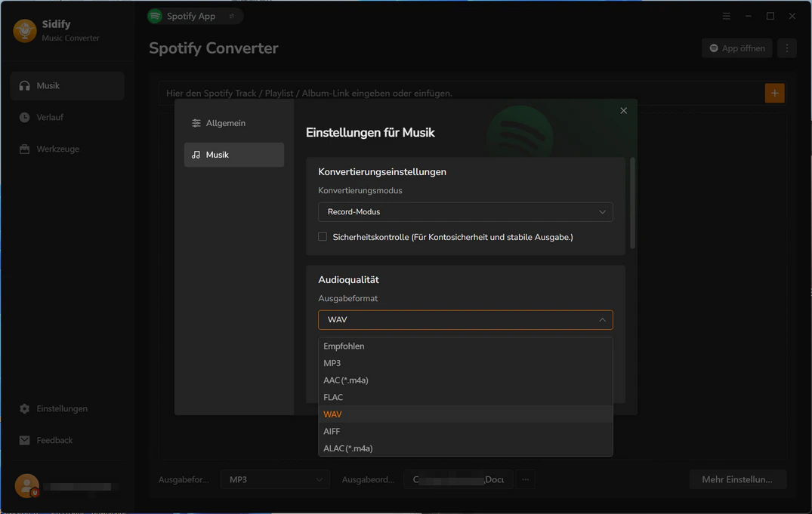This screenshot has height=514, width=812.
Task: Select the Musik tab in settings dialog
Action: 234,155
